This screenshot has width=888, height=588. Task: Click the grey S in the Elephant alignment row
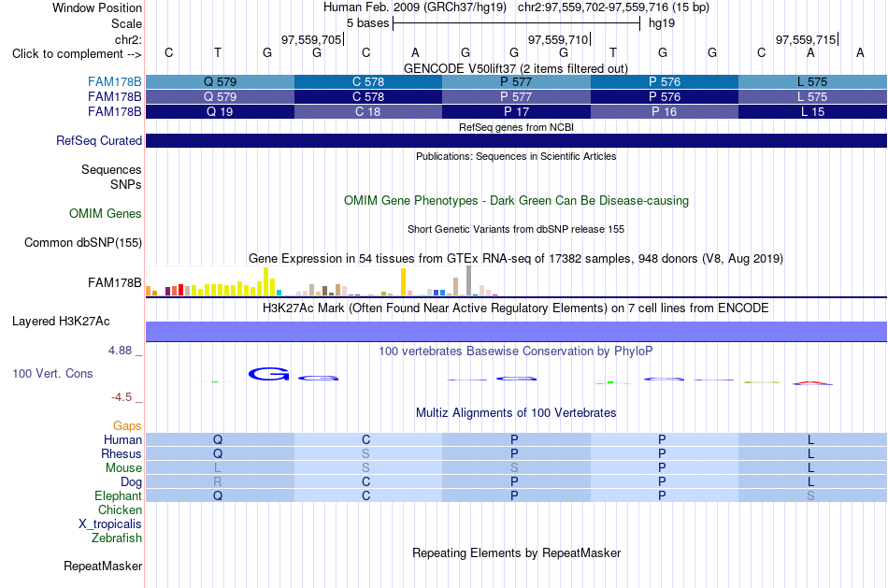(811, 495)
